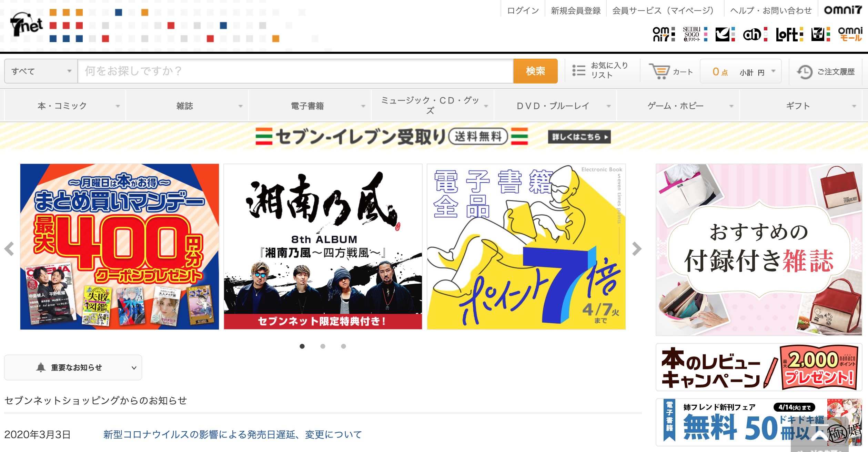This screenshot has width=868, height=452.
Task: Open the ミュージック・CD・グッズ menu
Action: click(433, 106)
